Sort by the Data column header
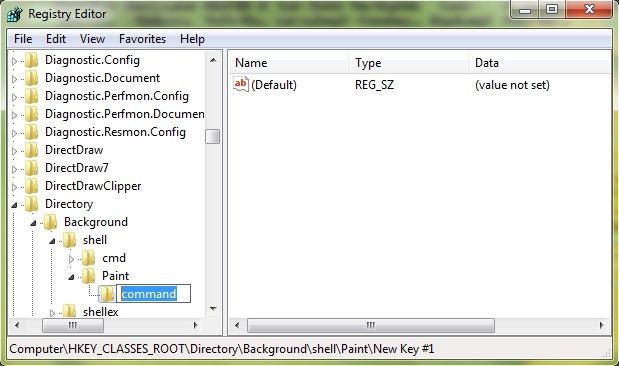The width and height of the screenshot is (619, 366). click(540, 63)
